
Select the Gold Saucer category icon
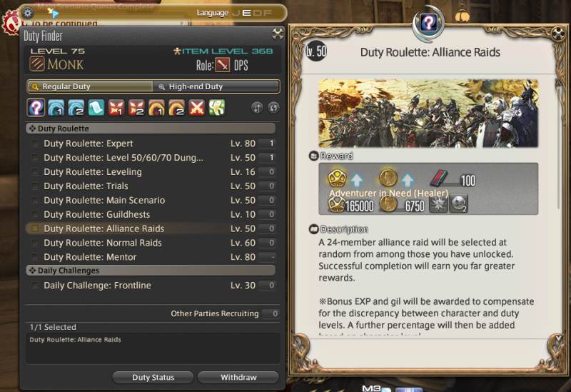(217, 108)
